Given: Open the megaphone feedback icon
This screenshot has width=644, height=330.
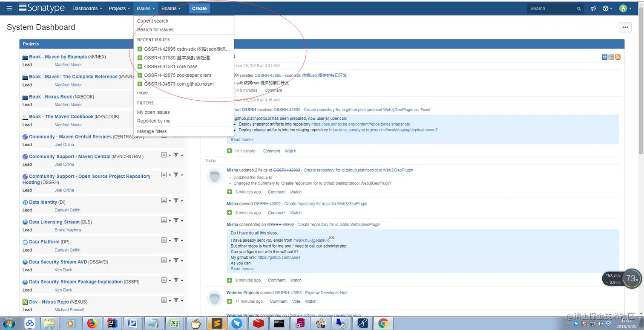Looking at the screenshot, I should point(593,9).
